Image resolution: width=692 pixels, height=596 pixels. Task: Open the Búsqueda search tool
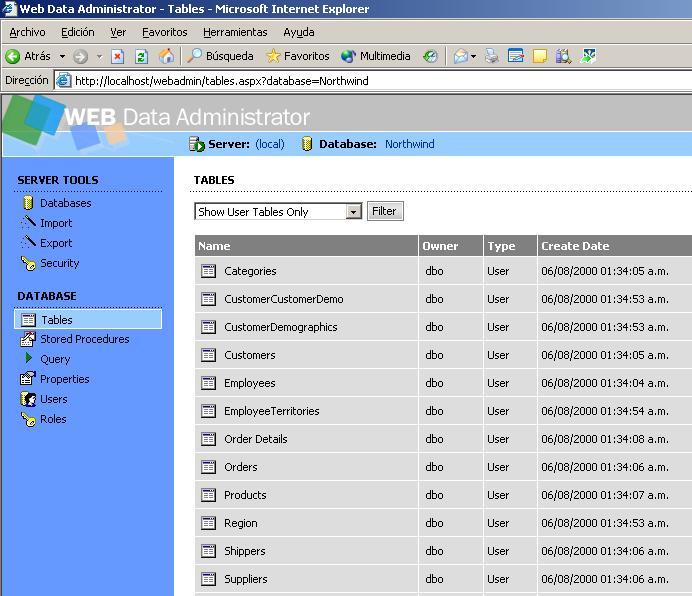click(x=220, y=56)
